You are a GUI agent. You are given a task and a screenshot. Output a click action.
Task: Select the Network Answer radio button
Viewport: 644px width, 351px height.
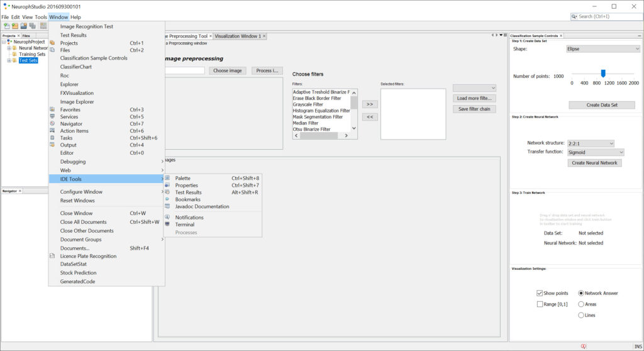click(581, 293)
